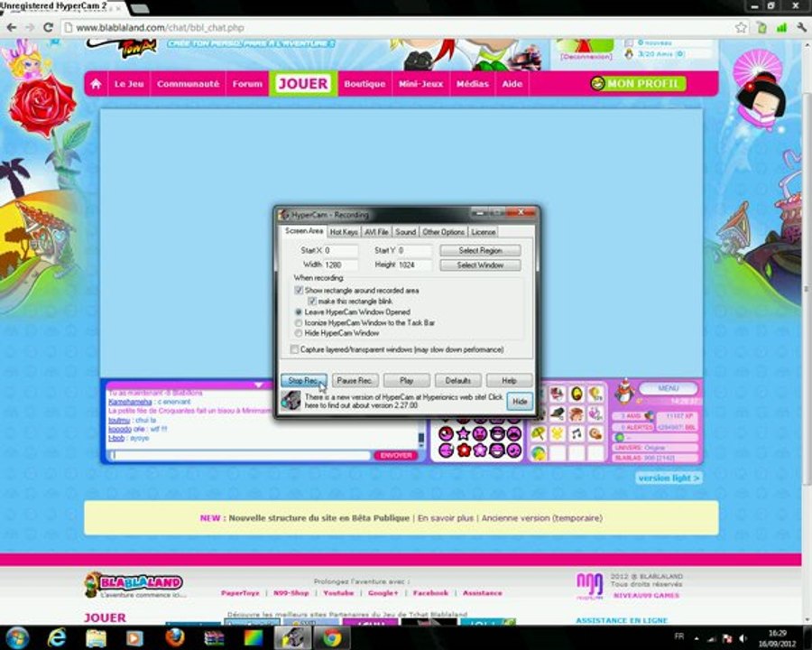Viewport: 812px width, 650px height.
Task: Click the yellow egg item icon
Action: coord(576,395)
